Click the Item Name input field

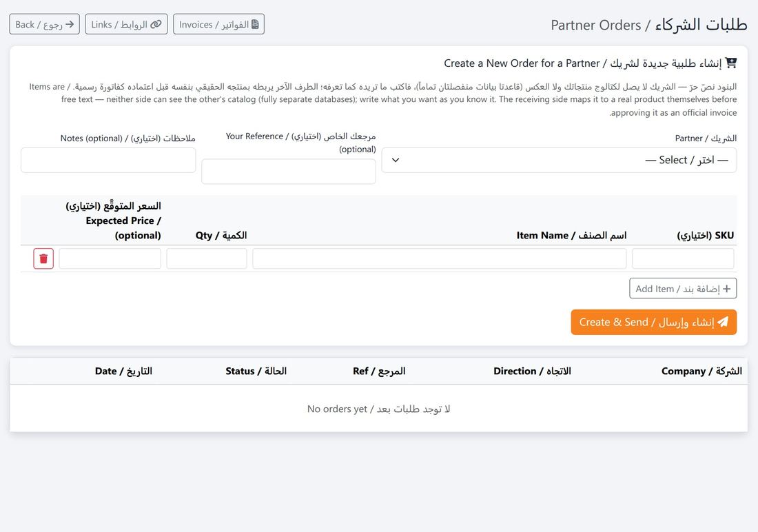(440, 258)
